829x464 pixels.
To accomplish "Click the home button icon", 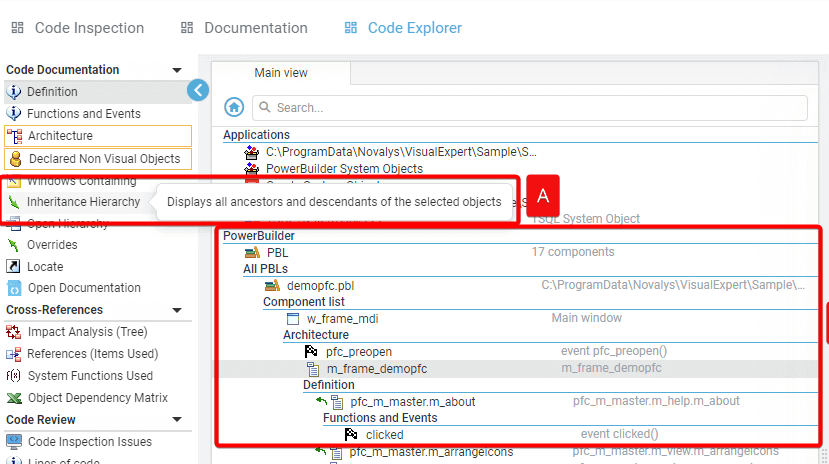I will click(x=234, y=107).
